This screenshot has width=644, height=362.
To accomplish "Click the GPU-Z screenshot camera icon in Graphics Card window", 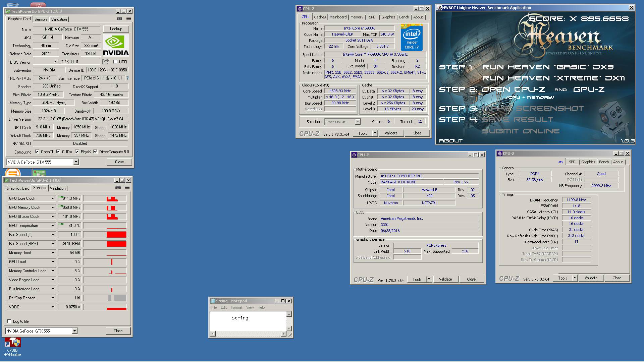I will [119, 19].
